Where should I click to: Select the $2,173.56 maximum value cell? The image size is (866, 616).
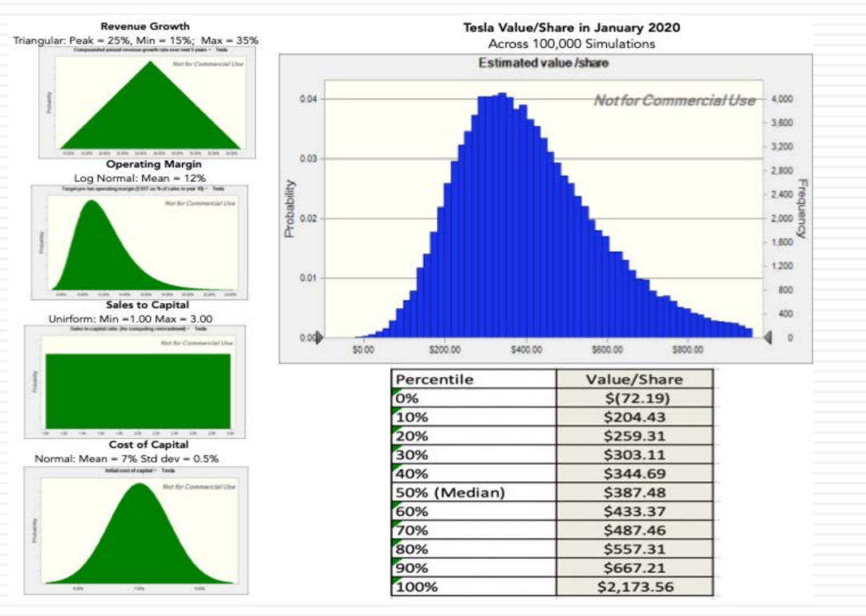(633, 586)
